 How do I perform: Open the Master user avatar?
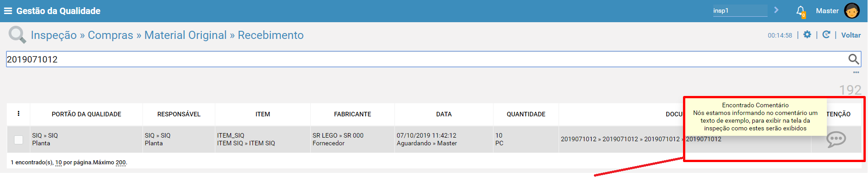852,11
